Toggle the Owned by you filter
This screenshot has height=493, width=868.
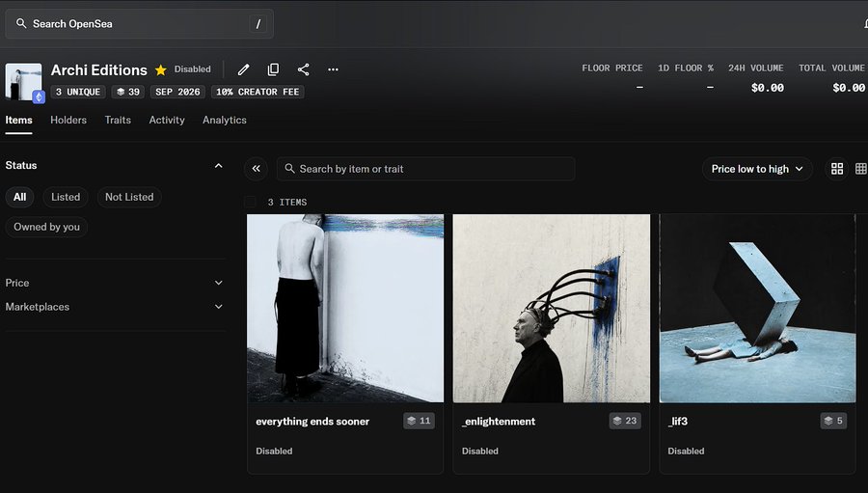point(46,227)
